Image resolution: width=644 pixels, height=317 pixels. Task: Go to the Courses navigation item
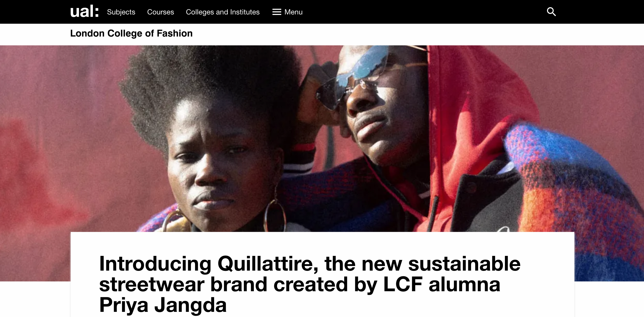[x=160, y=12]
